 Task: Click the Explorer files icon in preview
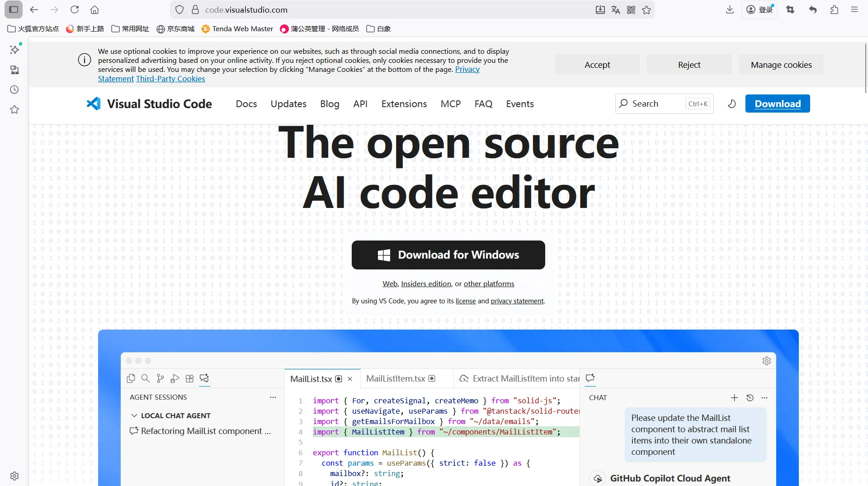tap(131, 378)
